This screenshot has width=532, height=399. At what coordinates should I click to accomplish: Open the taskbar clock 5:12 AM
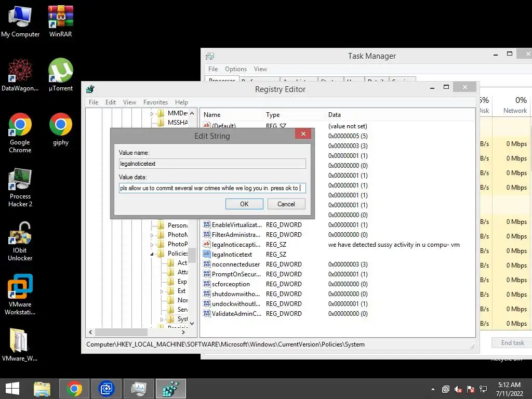[x=509, y=389]
